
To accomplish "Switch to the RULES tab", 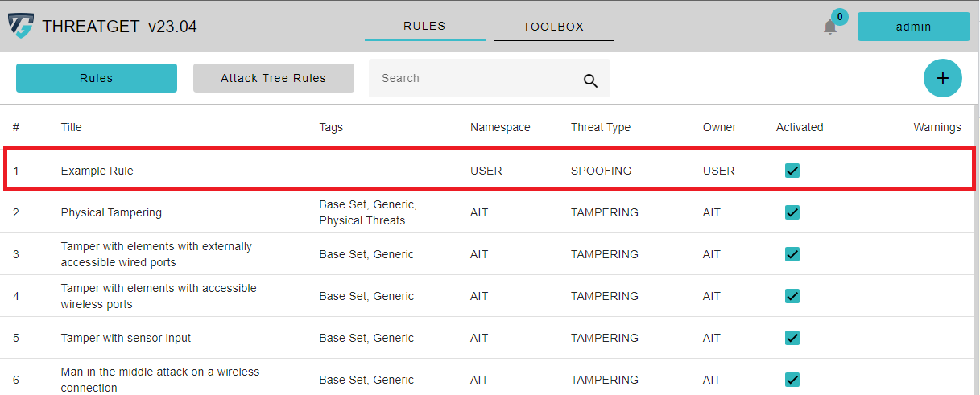I will point(424,27).
